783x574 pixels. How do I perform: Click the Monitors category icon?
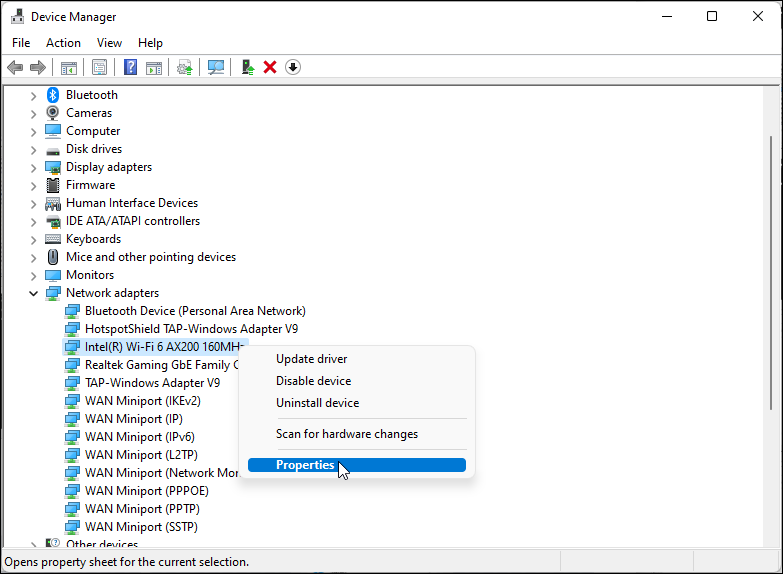(53, 275)
